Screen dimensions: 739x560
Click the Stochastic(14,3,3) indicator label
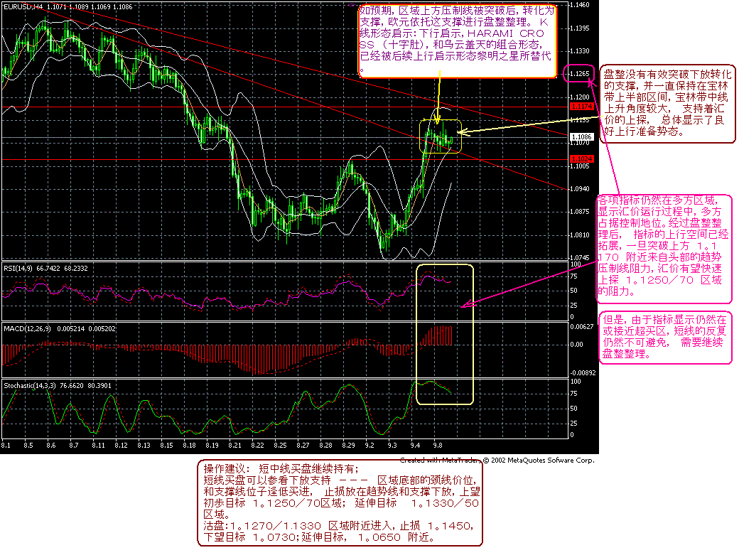[30, 386]
